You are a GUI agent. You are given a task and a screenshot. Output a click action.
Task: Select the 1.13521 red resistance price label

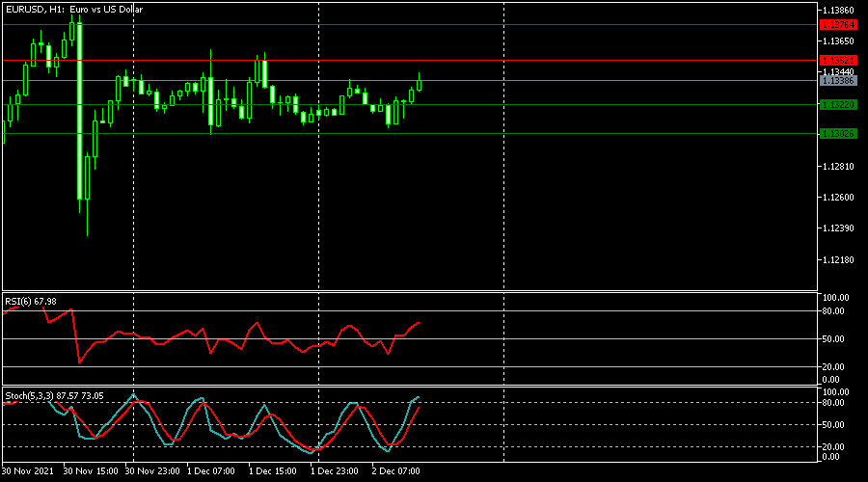click(x=838, y=61)
